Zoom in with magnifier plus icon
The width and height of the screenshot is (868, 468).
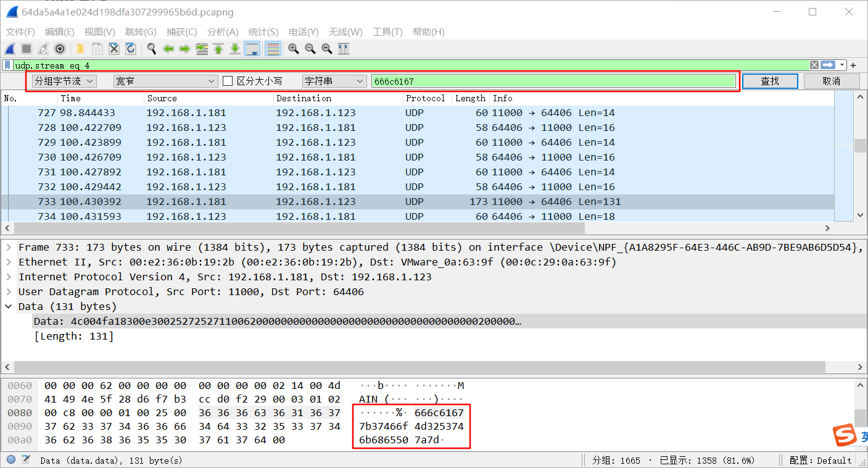(294, 49)
